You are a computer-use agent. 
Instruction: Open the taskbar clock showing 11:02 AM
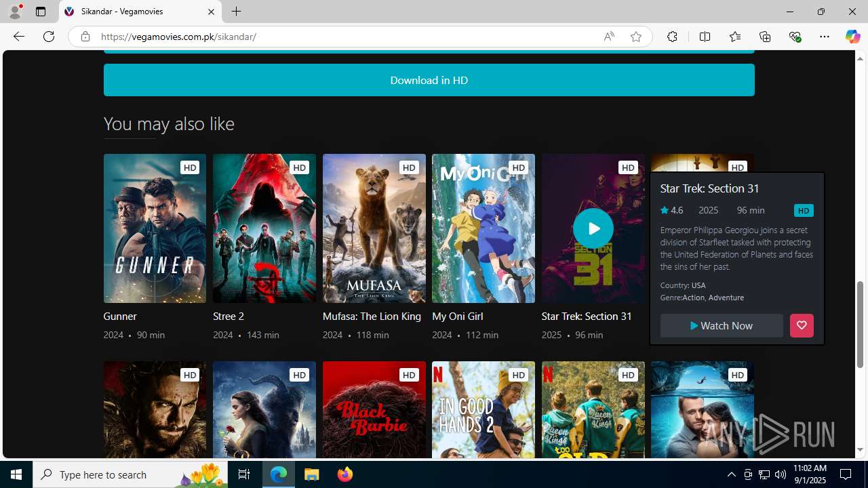(x=810, y=474)
